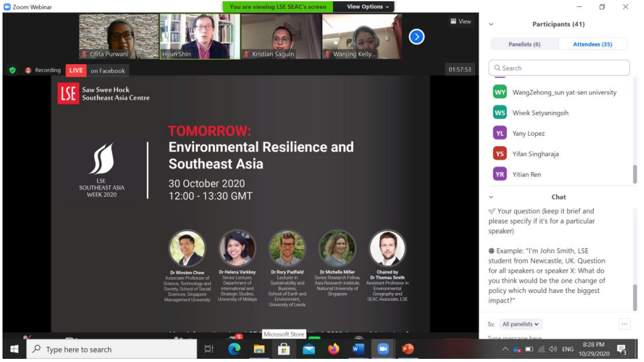The width and height of the screenshot is (644, 362).
Task: Click the 'Example: I'm John Smith' chat message
Action: (x=547, y=276)
